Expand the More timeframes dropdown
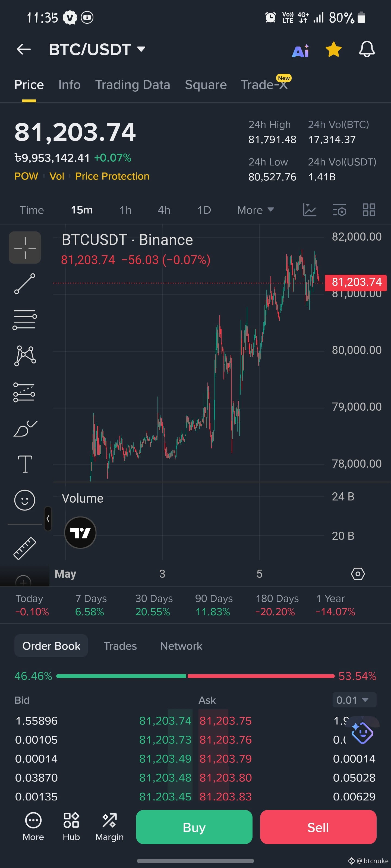The image size is (391, 868). click(256, 210)
